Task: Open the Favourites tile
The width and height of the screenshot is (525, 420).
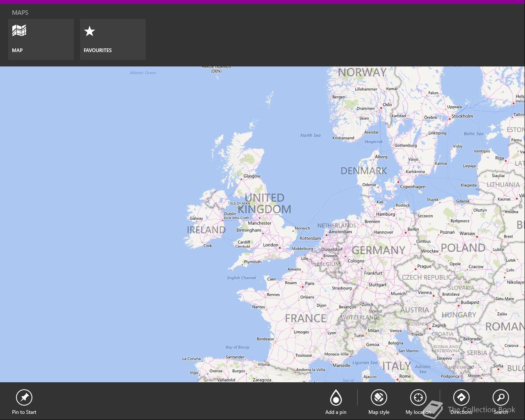Action: 113,39
